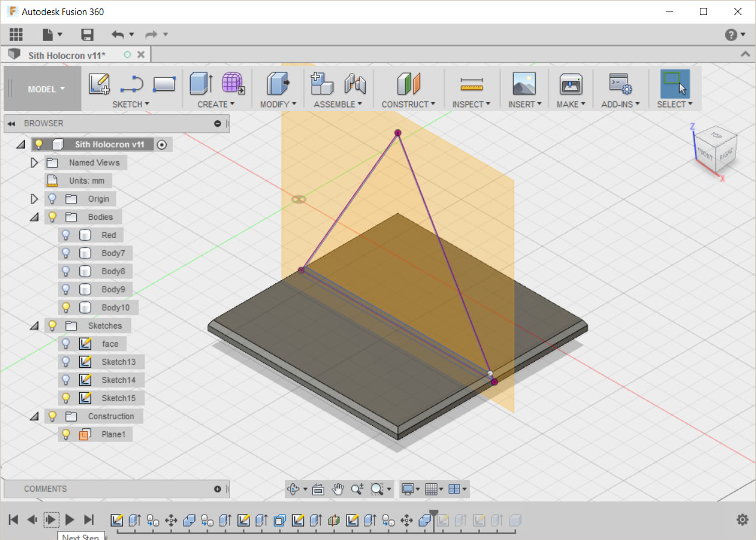The height and width of the screenshot is (540, 756).
Task: Click the Pan hand icon
Action: point(338,489)
